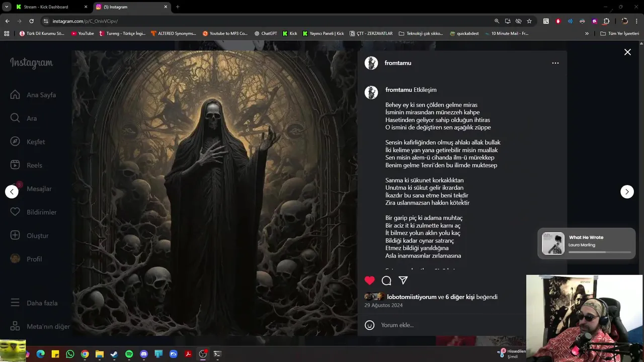Open Tüm Yer İşaretleri folder

[x=619, y=33]
